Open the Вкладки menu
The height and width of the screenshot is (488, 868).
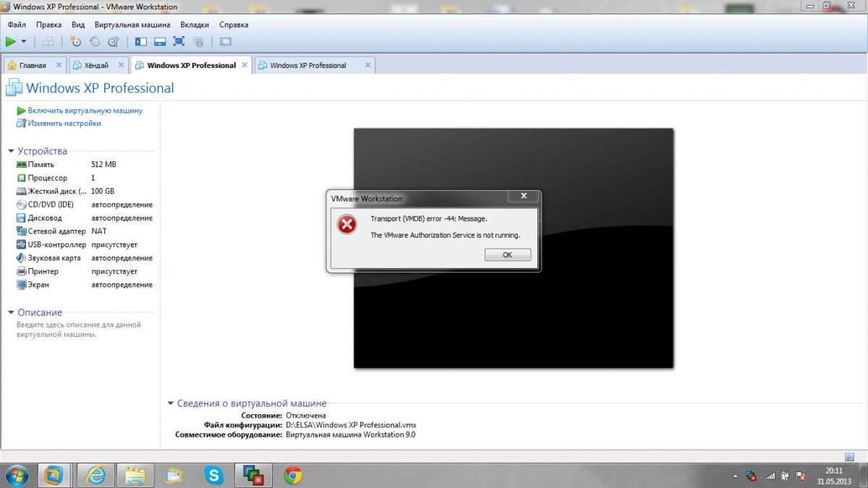click(x=195, y=25)
